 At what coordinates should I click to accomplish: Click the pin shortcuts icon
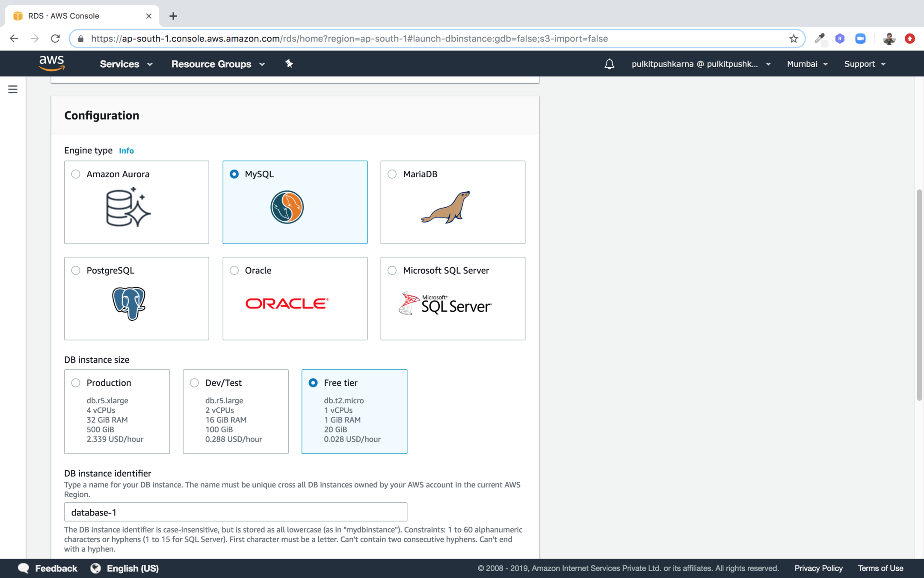click(x=289, y=64)
